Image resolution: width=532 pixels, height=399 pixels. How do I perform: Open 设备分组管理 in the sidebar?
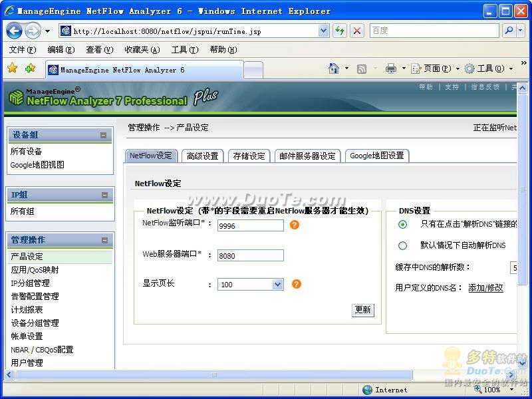[x=35, y=323]
